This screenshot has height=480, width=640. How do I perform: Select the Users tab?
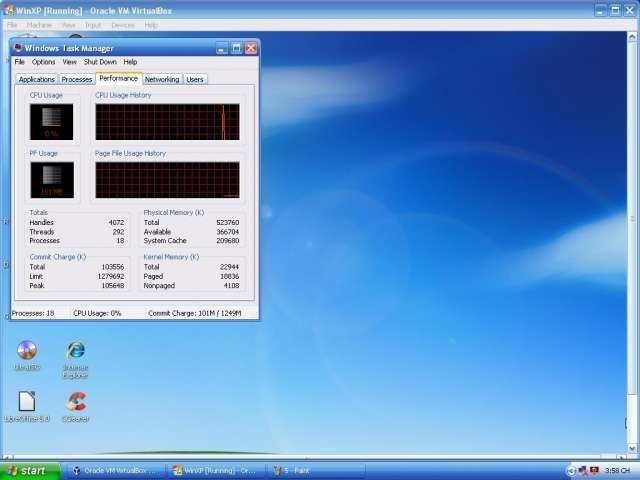point(195,79)
